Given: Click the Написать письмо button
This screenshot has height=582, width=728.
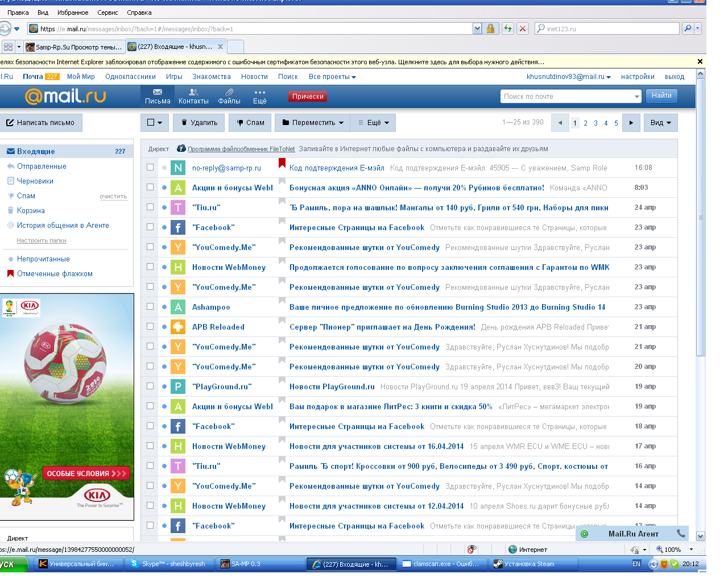Looking at the screenshot, I should pos(40,123).
